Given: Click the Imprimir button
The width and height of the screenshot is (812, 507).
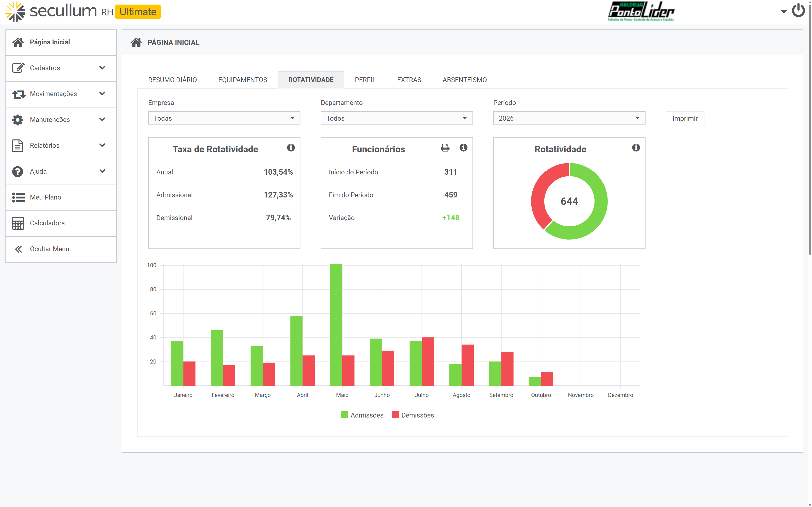Looking at the screenshot, I should coord(685,119).
